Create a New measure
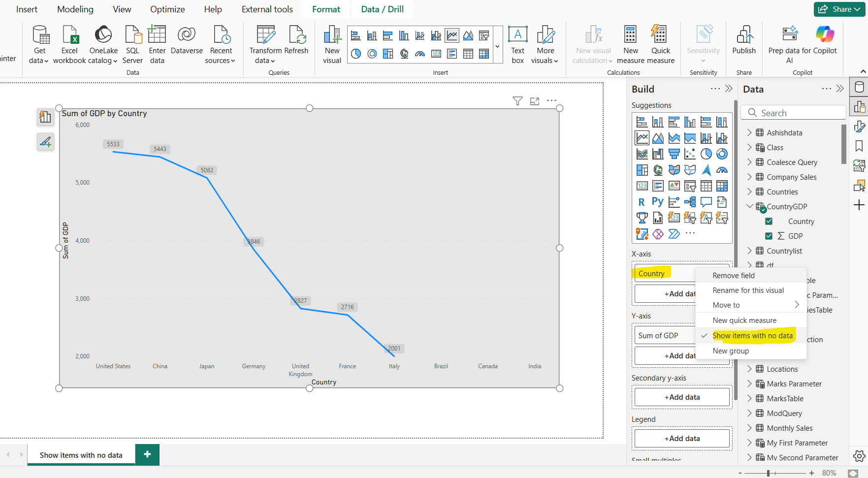 pyautogui.click(x=631, y=44)
